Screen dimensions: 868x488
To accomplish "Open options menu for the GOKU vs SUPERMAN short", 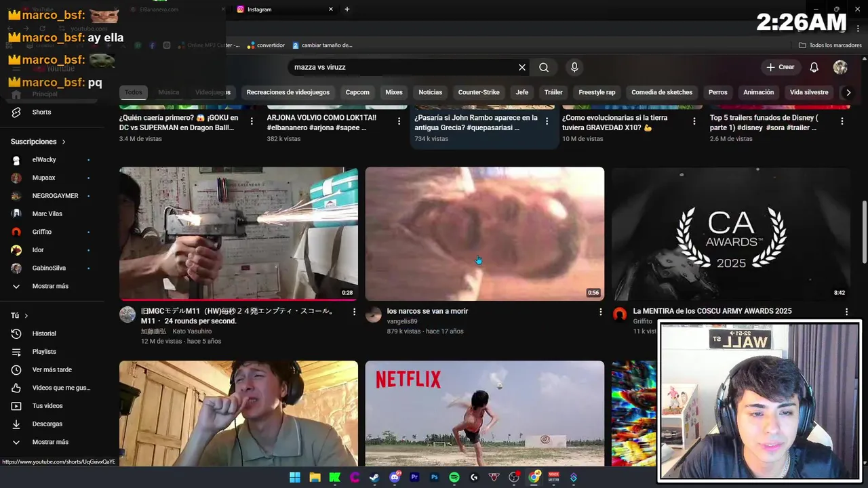I will pos(252,121).
